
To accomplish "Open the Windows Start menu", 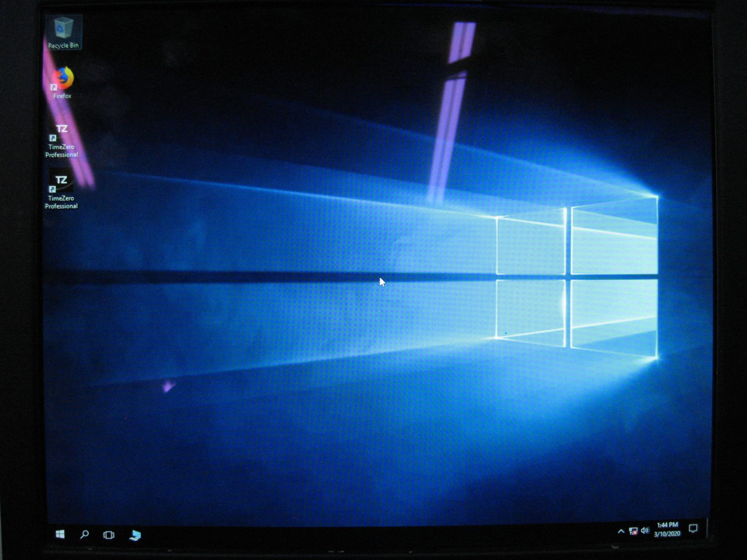I will [60, 534].
